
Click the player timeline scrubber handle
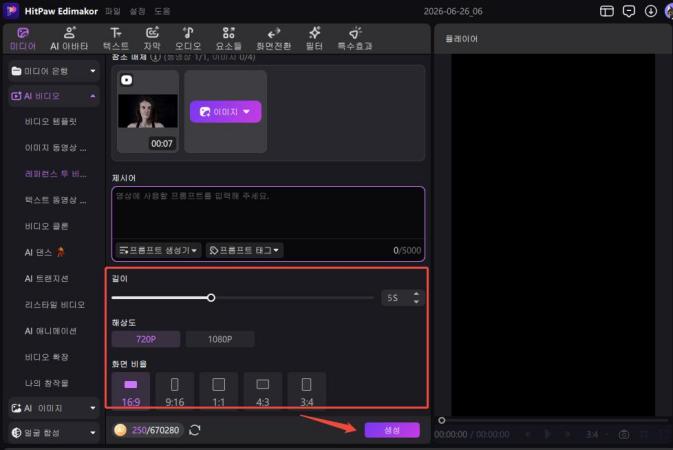coord(442,420)
